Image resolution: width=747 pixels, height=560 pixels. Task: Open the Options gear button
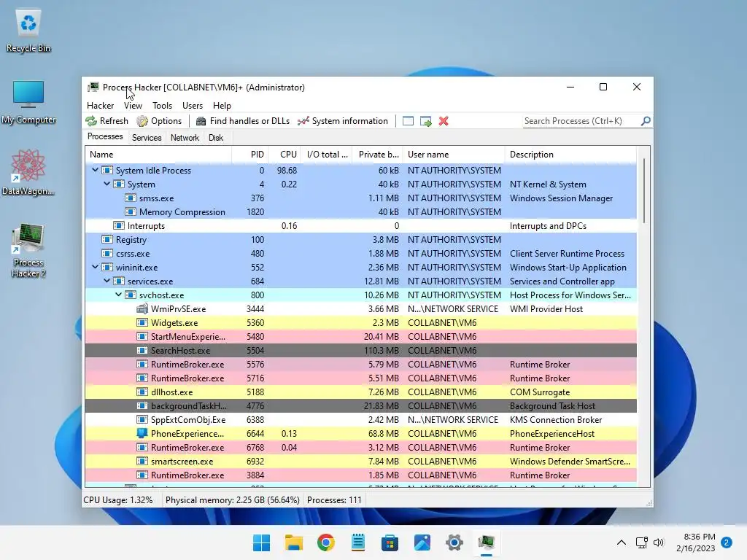point(159,121)
